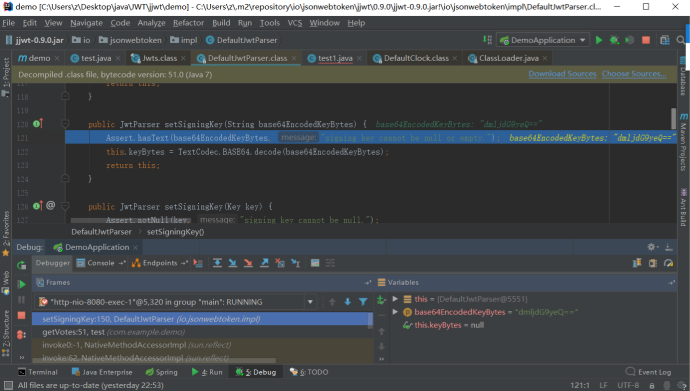Click the Step Out debugger icon

pyautogui.click(x=264, y=263)
